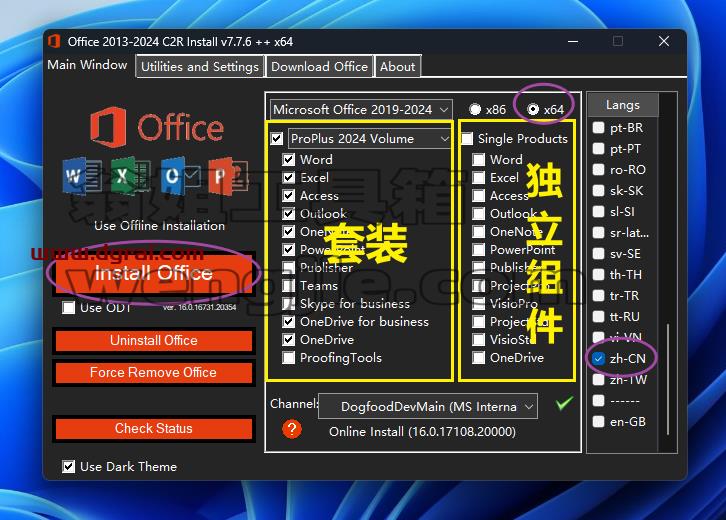The image size is (726, 520).
Task: Click the PowerPoint app icon under Office logo
Action: click(x=228, y=175)
